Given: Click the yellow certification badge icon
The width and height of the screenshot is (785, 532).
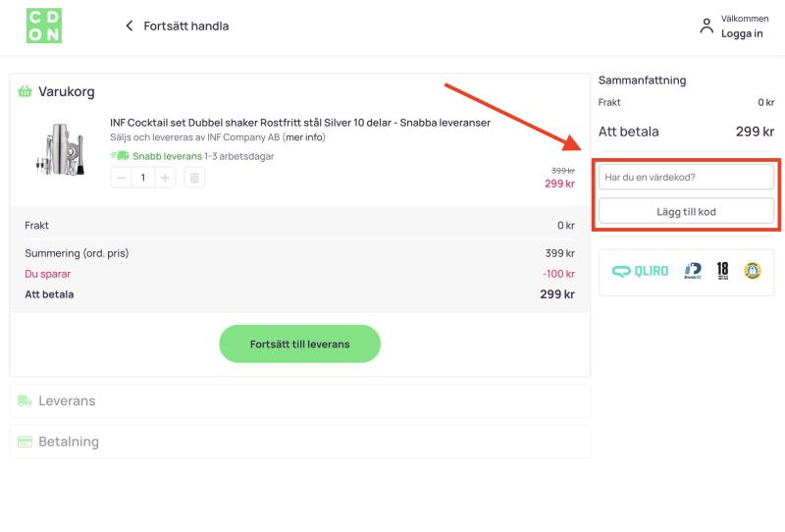Looking at the screenshot, I should [752, 271].
